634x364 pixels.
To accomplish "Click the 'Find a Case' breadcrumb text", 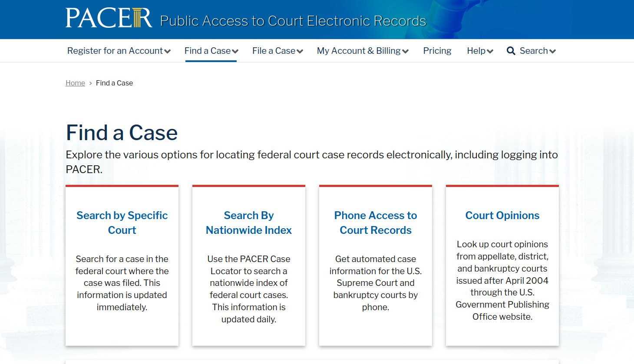I will pos(114,83).
